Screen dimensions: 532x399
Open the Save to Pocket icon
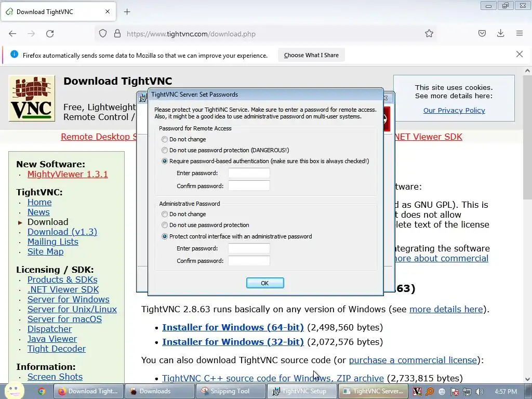tap(482, 33)
